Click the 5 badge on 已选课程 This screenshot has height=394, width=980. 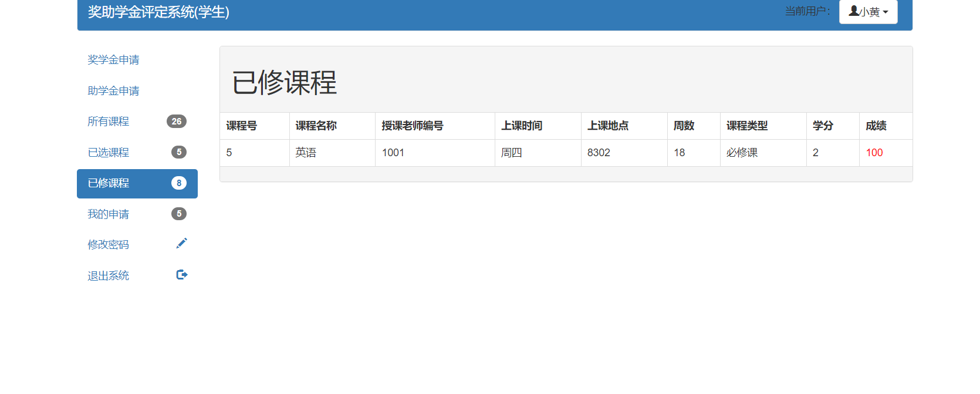[x=179, y=152]
